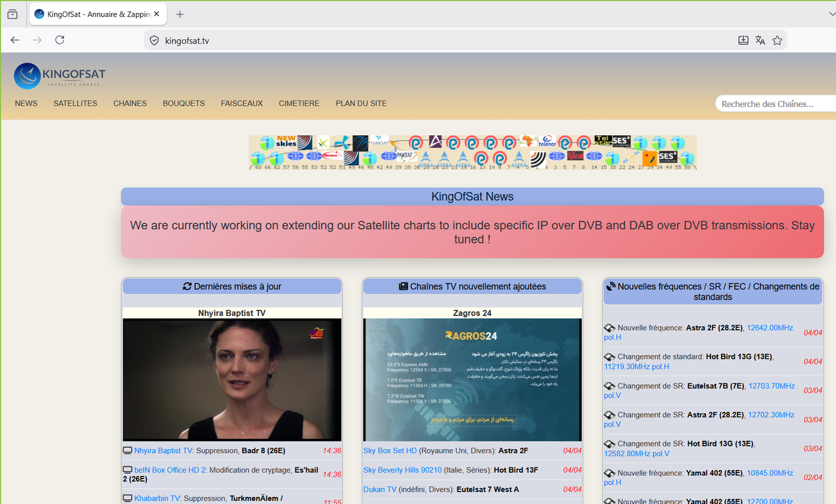Click dish icon for Hot Bird 13G 11219.30MHz entry

pos(609,357)
